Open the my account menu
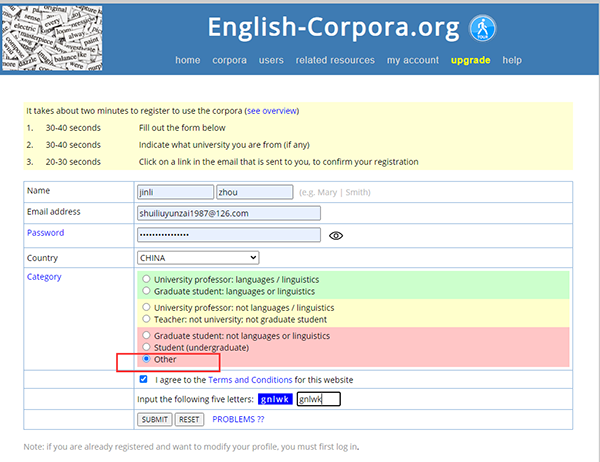Screen dimensions: 600x462 point(412,60)
